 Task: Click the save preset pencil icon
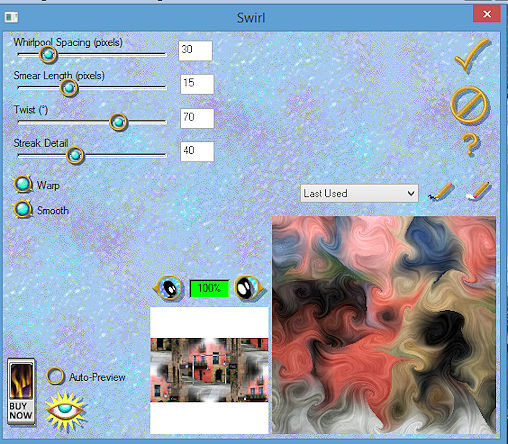[x=441, y=192]
